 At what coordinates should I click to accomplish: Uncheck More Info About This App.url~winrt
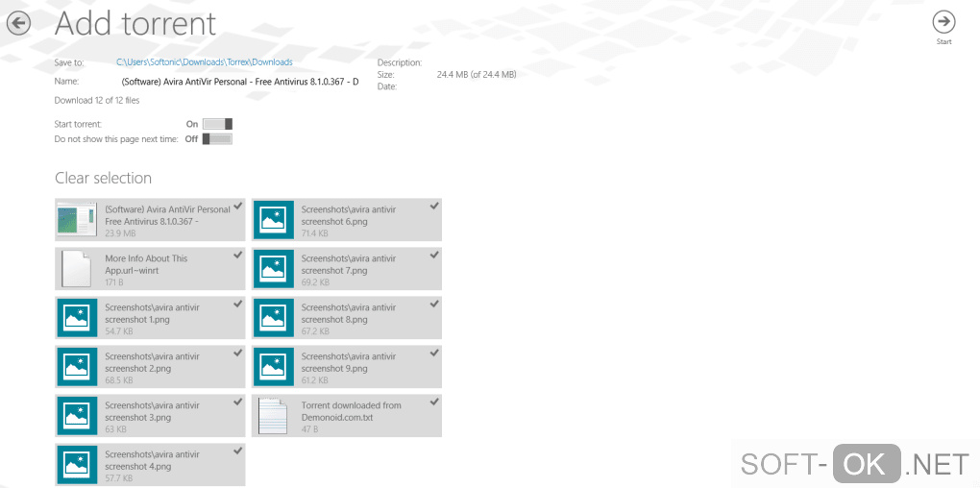[237, 255]
